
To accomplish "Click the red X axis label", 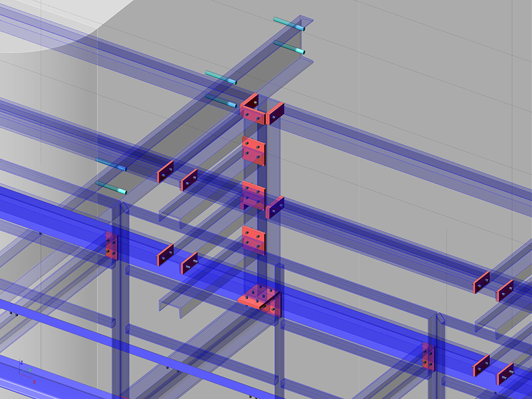I will pyautogui.click(x=34, y=382).
